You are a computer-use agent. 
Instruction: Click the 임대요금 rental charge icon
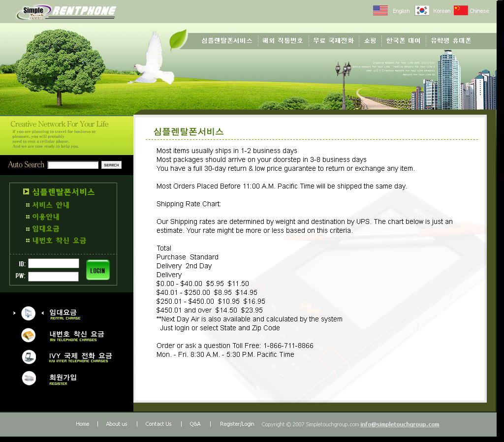(29, 314)
